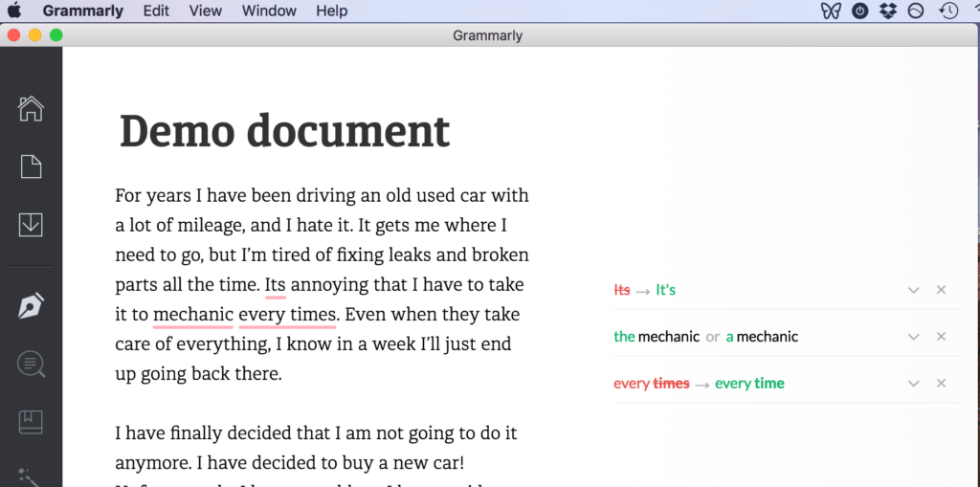The image size is (980, 487).
Task: Open the Time Machine clock icon
Action: pyautogui.click(x=948, y=11)
